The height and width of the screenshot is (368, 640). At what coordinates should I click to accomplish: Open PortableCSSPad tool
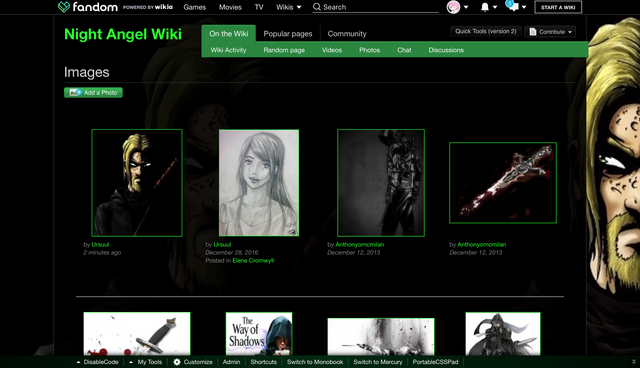pos(436,362)
